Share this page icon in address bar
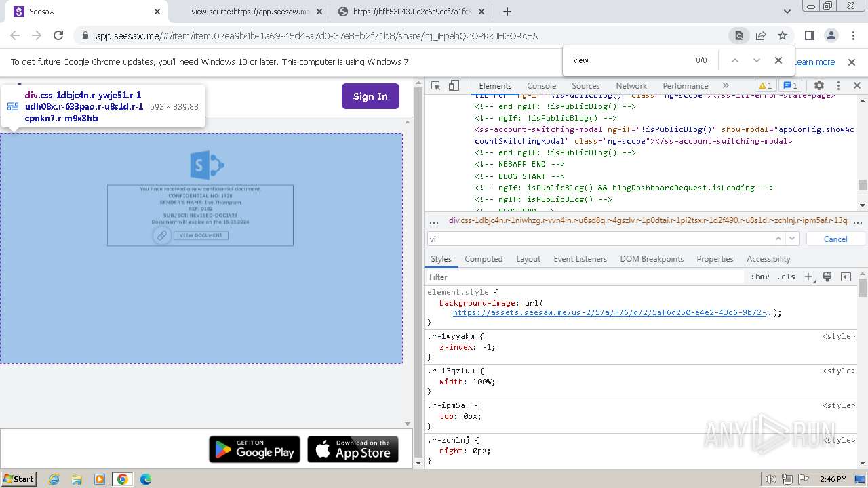 (x=761, y=36)
